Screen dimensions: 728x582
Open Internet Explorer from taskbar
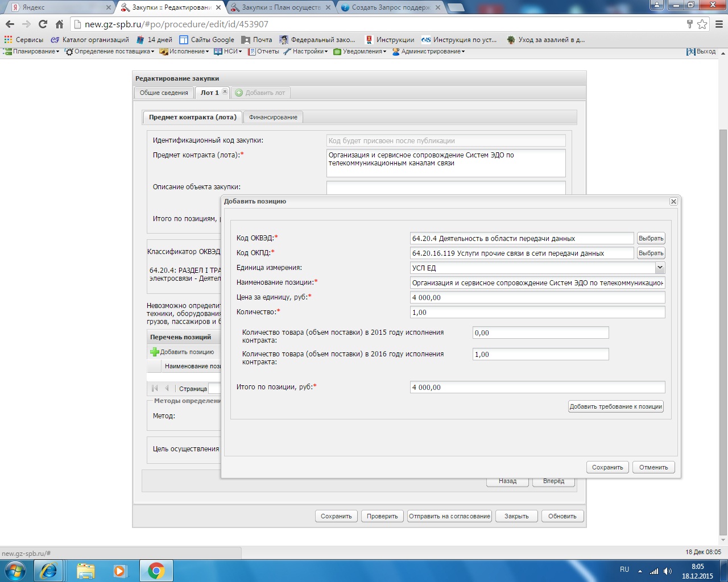click(x=48, y=571)
